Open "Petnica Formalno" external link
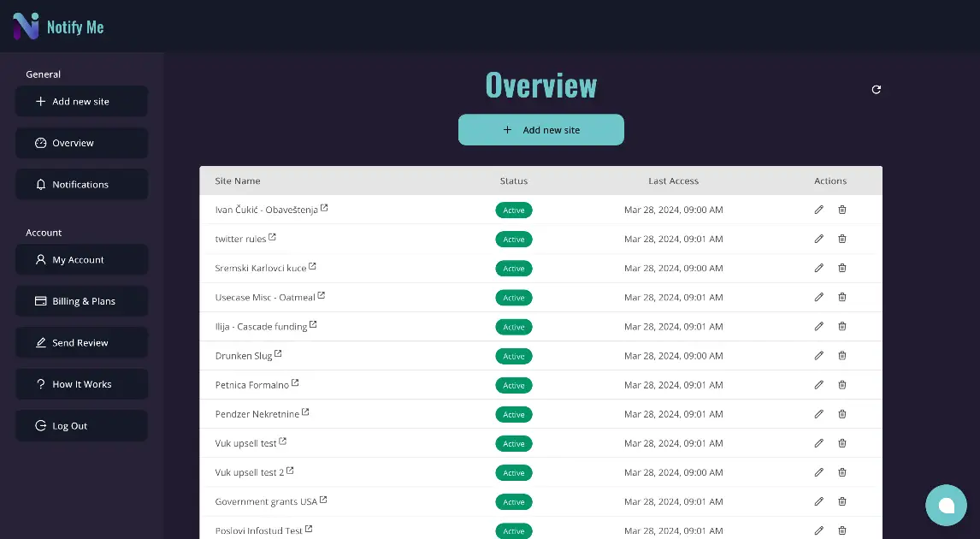This screenshot has height=539, width=980. pos(297,382)
